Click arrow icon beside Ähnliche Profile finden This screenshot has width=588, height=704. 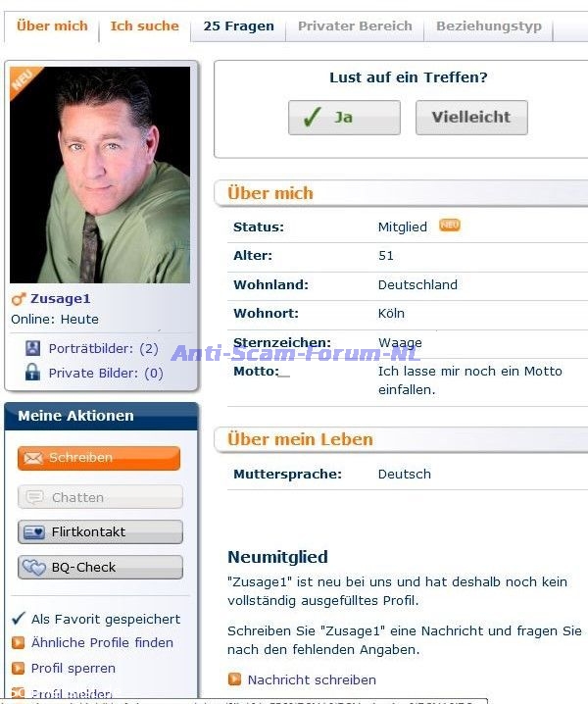[18, 643]
